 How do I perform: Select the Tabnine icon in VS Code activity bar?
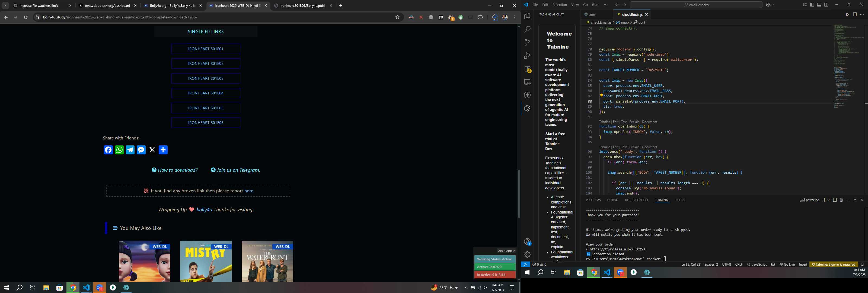tap(527, 109)
